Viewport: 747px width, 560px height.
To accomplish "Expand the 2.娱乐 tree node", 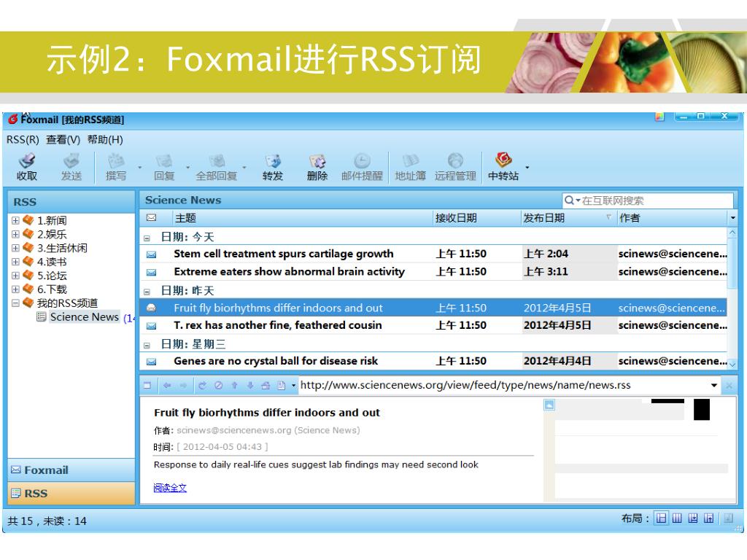I will (16, 234).
